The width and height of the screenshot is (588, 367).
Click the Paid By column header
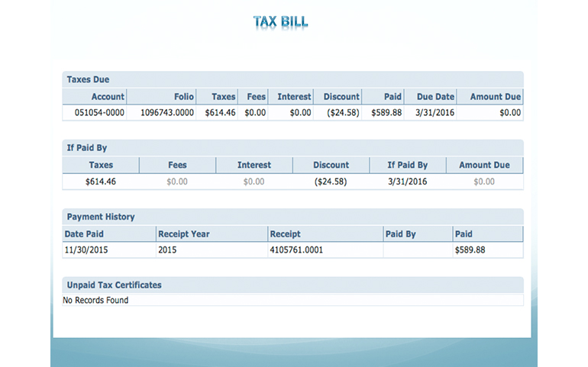point(401,234)
